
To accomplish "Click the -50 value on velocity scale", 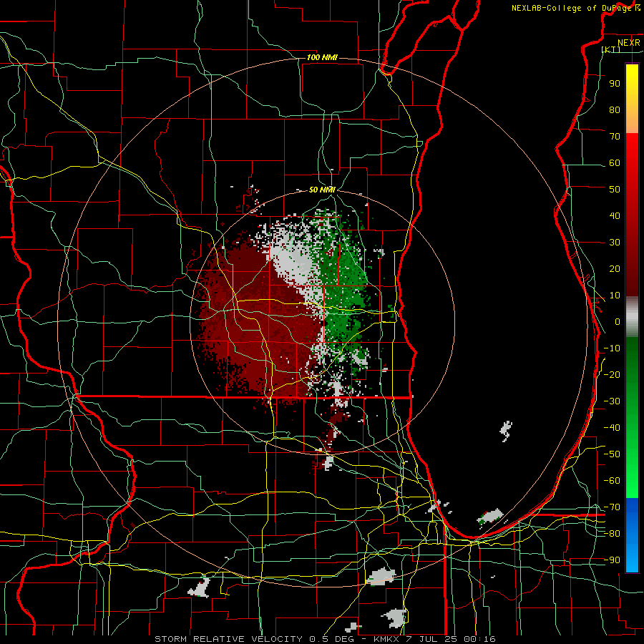I will point(612,454).
